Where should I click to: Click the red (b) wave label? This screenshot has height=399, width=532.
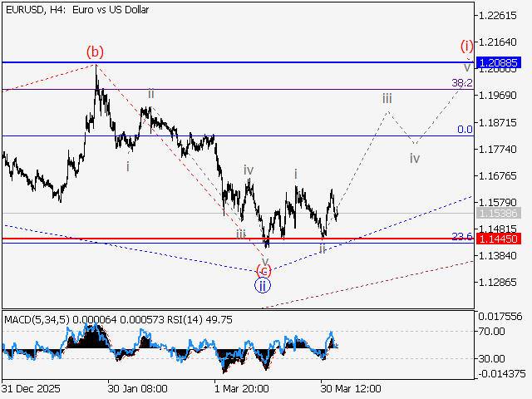tap(94, 52)
